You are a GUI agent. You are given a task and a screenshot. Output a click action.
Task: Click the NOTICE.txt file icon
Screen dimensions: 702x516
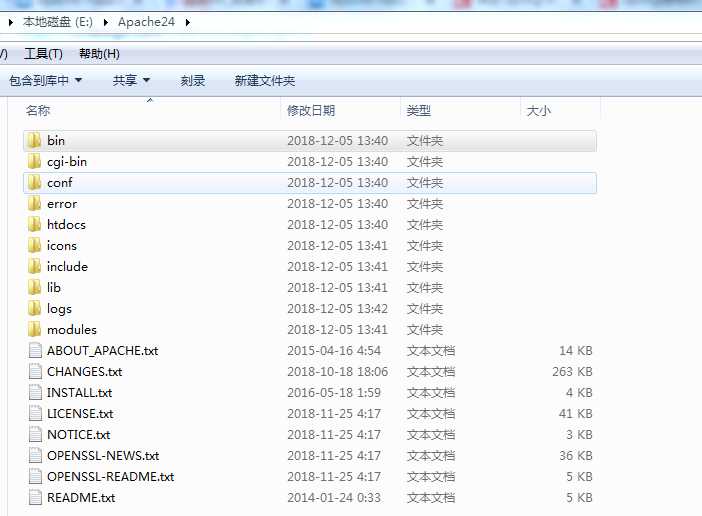[x=35, y=435]
